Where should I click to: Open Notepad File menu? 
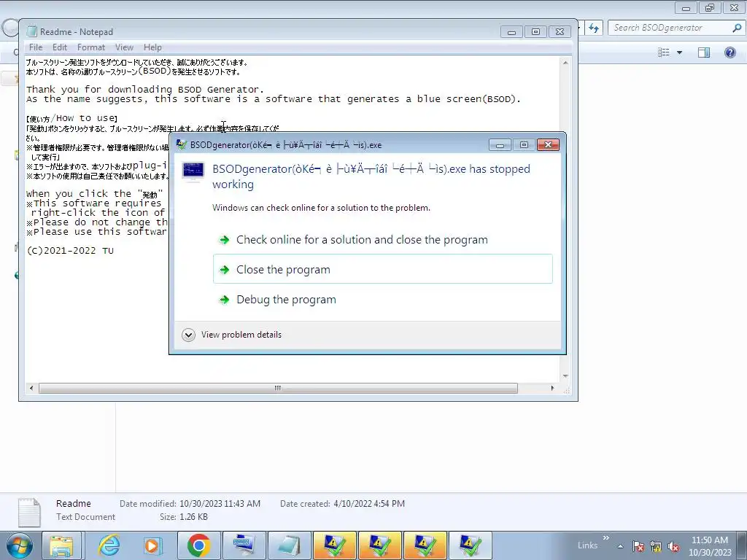(x=36, y=47)
